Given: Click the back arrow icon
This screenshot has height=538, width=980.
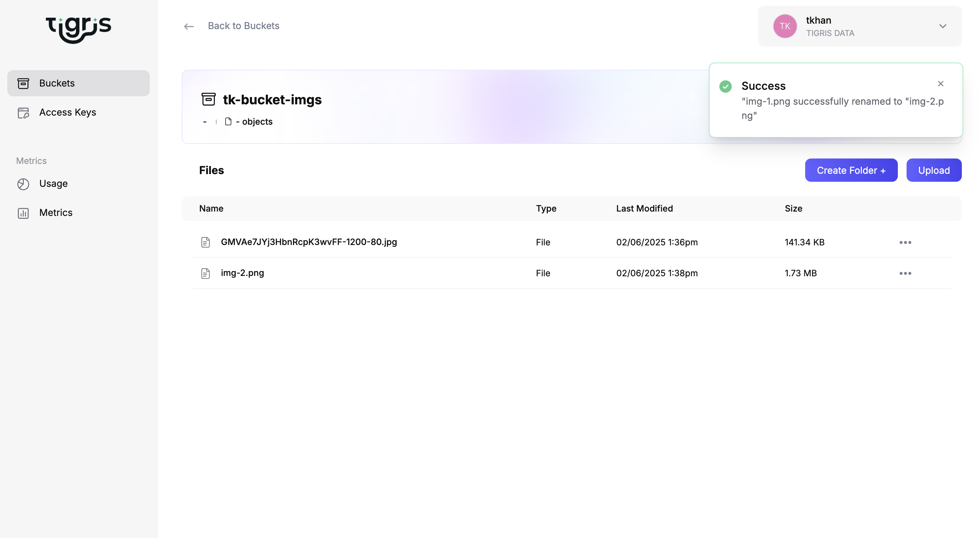Looking at the screenshot, I should click(189, 26).
